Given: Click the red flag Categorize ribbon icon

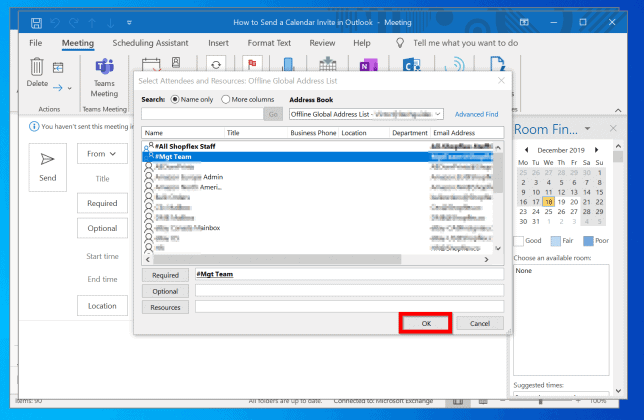Looking at the screenshot, I should point(252,64).
